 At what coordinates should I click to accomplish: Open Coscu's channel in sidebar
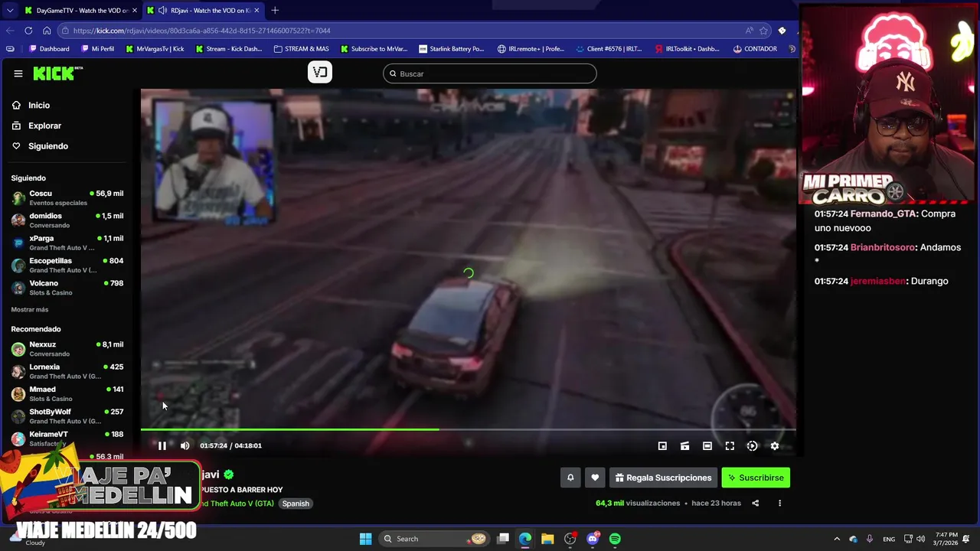(67, 197)
